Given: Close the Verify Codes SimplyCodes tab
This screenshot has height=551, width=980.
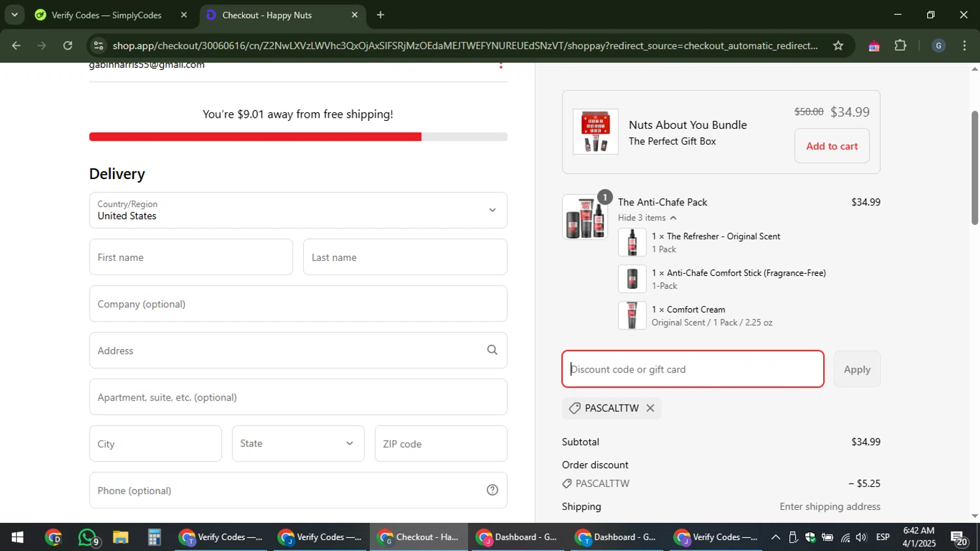Looking at the screenshot, I should 184,14.
